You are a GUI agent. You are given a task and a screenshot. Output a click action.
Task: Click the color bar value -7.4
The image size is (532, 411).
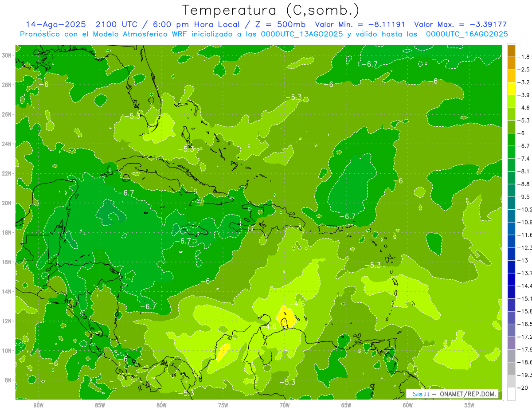click(524, 158)
